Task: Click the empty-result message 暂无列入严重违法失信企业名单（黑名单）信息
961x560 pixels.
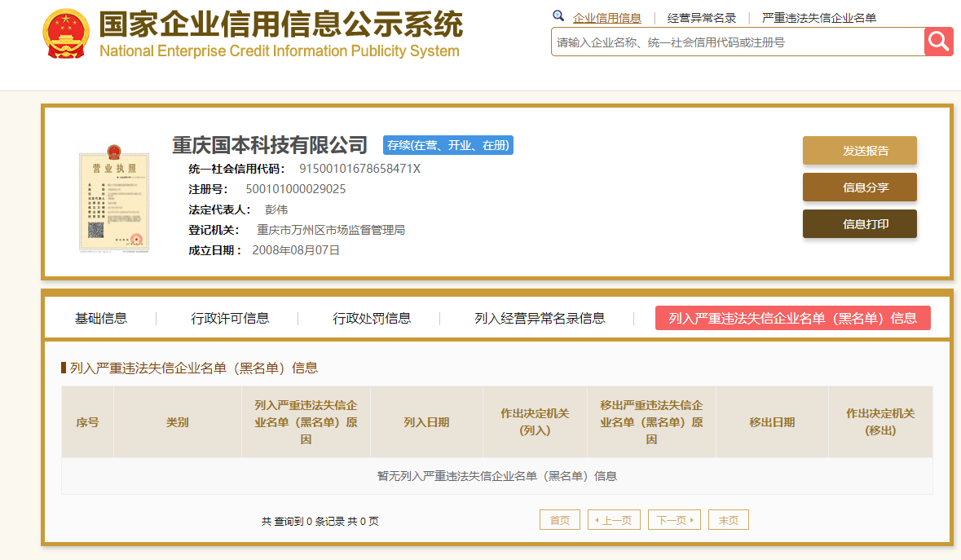Action: point(497,476)
